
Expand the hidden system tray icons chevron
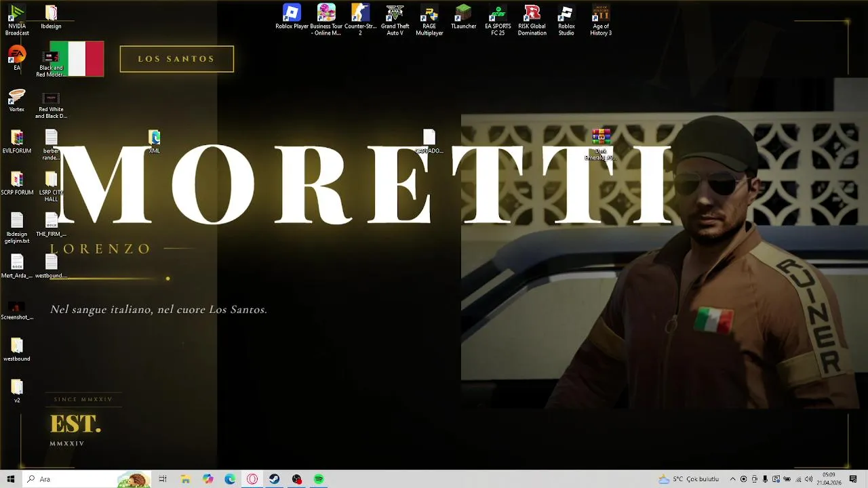[x=732, y=479]
